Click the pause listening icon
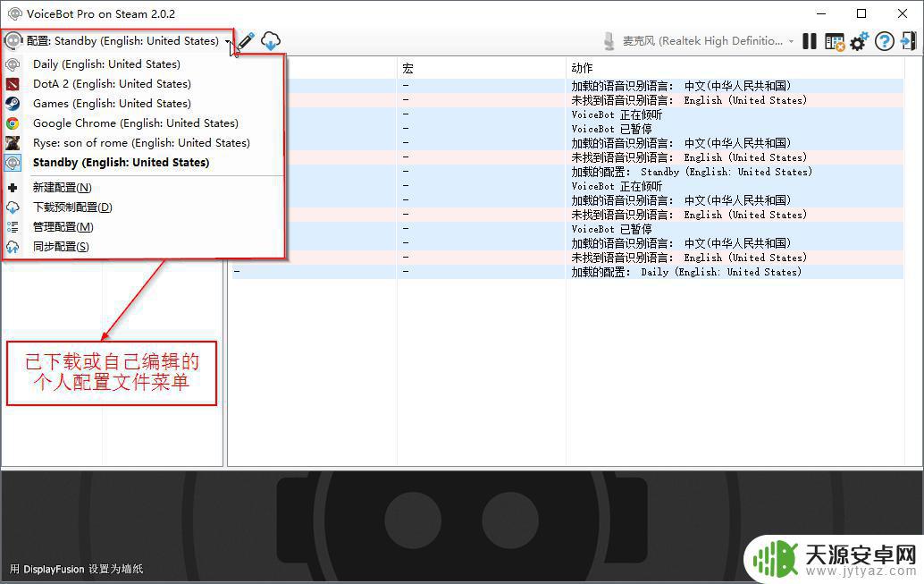The image size is (924, 584). 810,41
